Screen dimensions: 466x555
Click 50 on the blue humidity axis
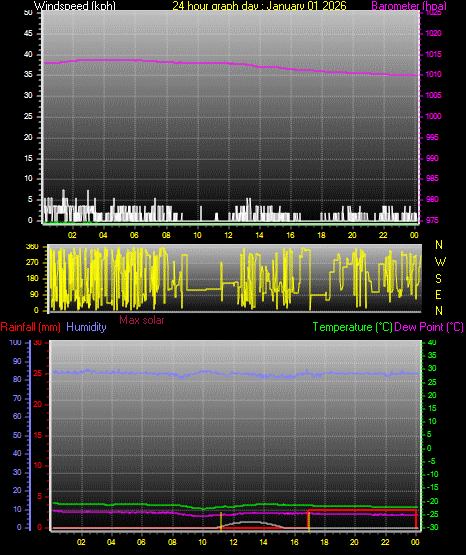17,435
